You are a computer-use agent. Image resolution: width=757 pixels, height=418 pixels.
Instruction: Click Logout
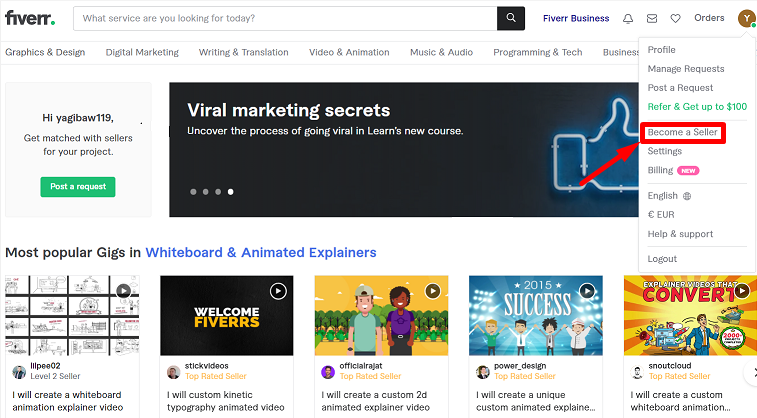coord(662,259)
